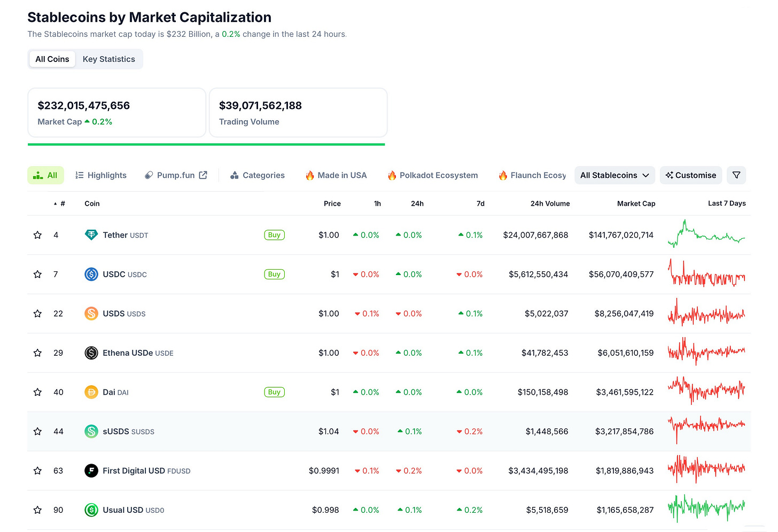The height and width of the screenshot is (532, 778).
Task: Open the Highlights tab
Action: click(x=101, y=175)
